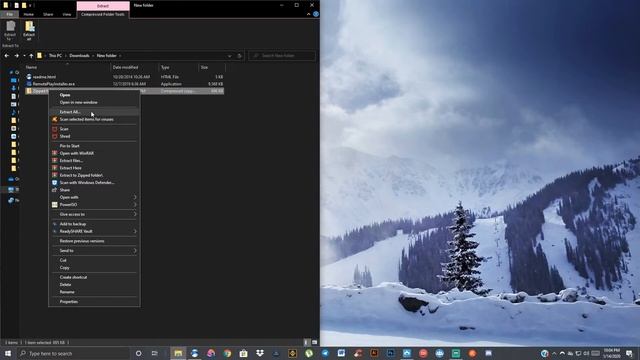Switch to the View ribbon tab

pyautogui.click(x=67, y=14)
